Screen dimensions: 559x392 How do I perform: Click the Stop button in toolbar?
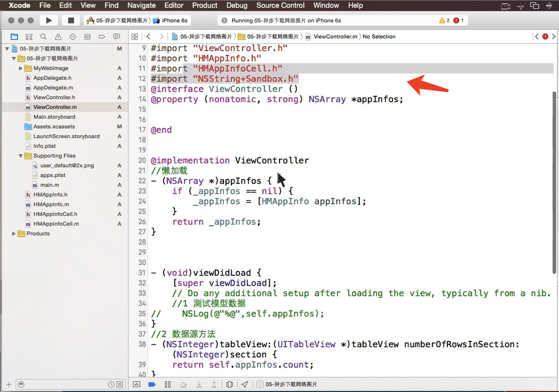[71, 20]
